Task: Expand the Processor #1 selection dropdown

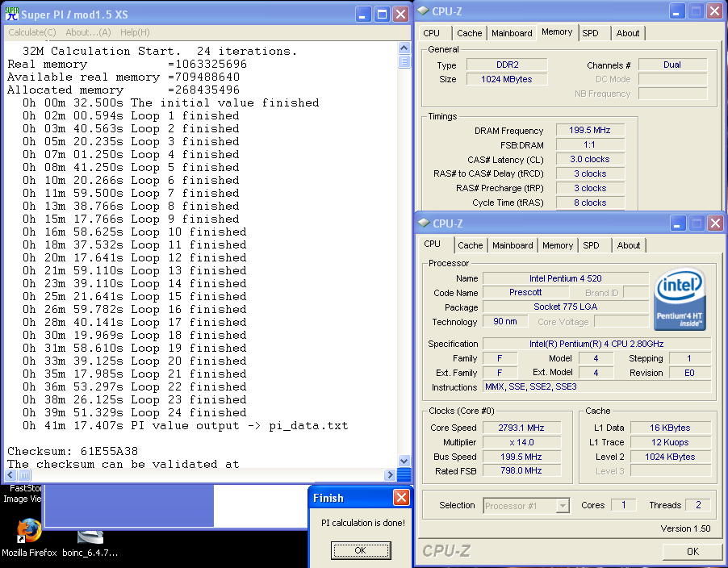Action: 563,505
